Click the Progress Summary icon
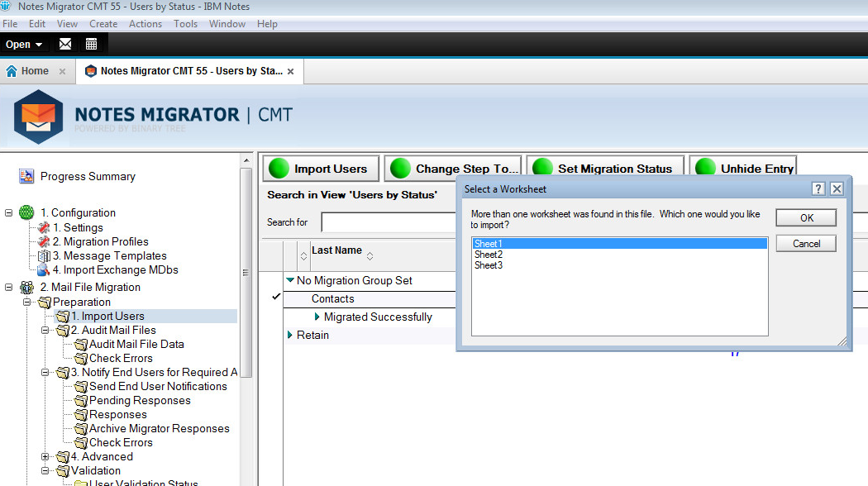The height and width of the screenshot is (486, 868). pyautogui.click(x=26, y=176)
